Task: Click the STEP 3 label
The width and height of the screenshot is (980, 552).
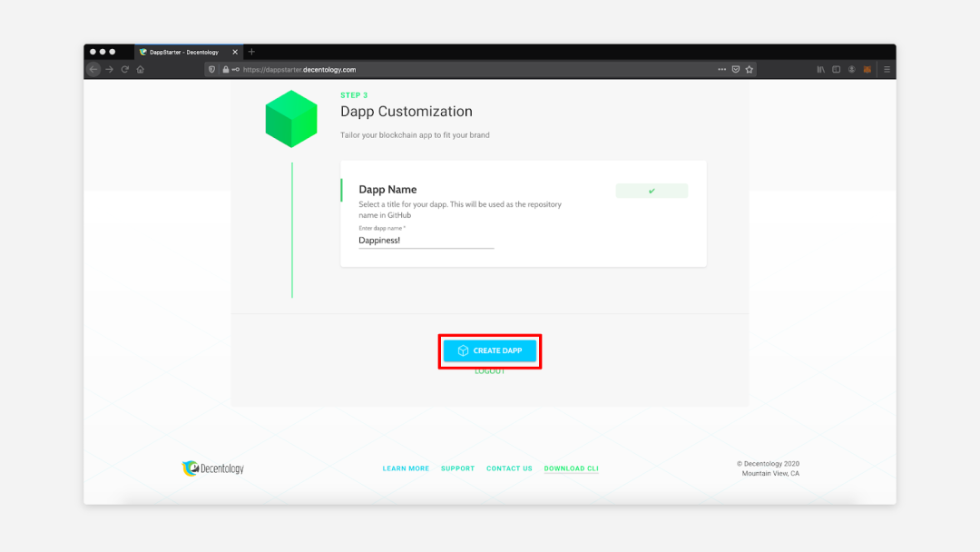Action: (354, 95)
